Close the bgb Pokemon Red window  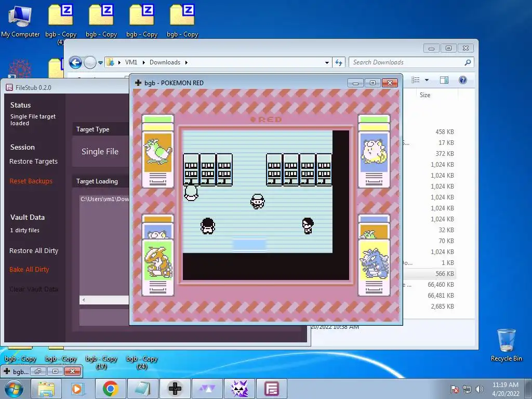pyautogui.click(x=390, y=83)
